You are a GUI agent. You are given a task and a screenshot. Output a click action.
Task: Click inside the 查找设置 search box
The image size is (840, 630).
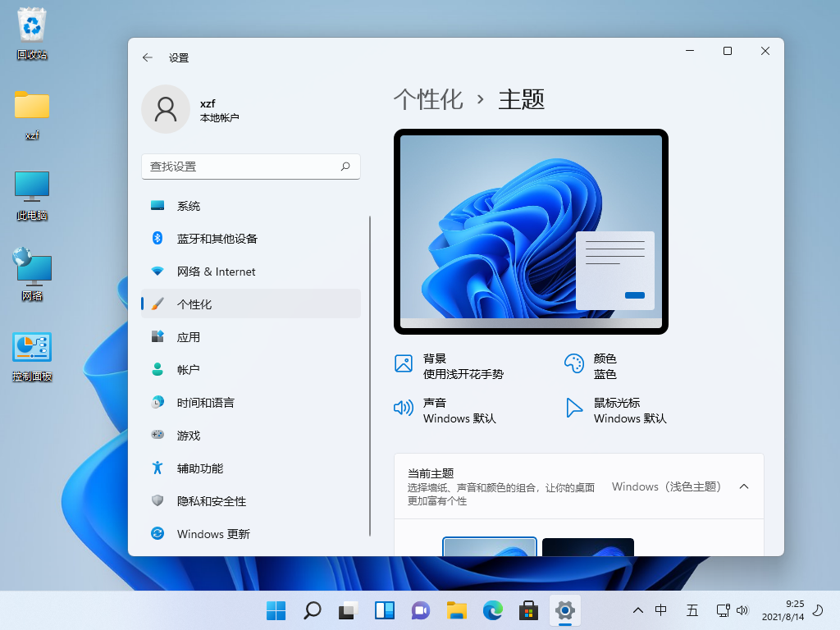tap(251, 167)
